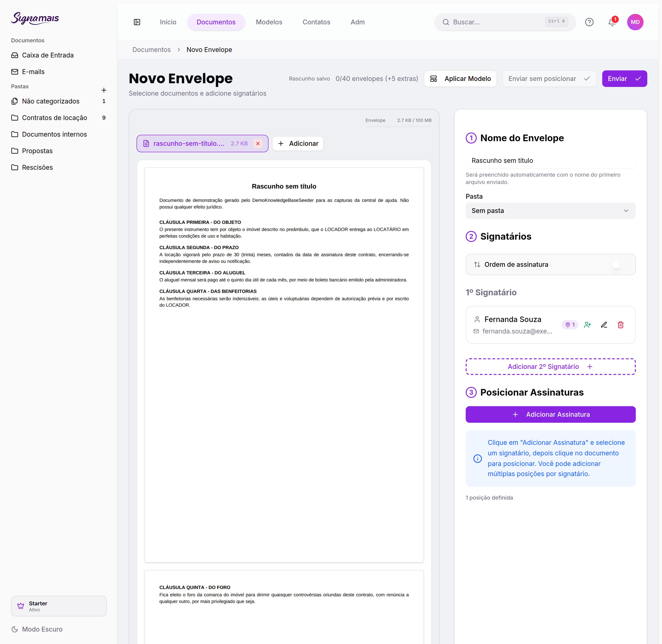
Task: Add a new folder with plus icon
Action: pos(104,90)
